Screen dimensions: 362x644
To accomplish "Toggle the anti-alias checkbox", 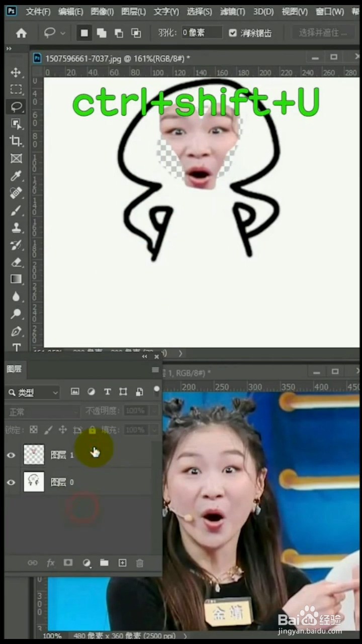I will pos(233,33).
